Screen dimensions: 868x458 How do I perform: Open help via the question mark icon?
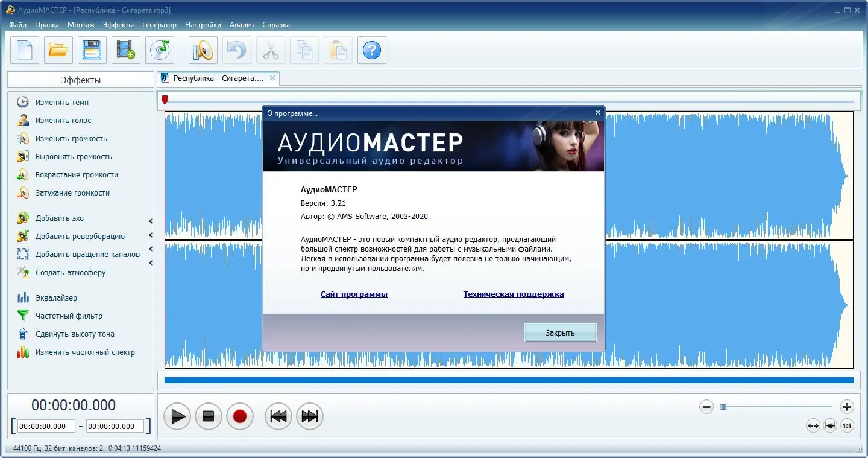pyautogui.click(x=371, y=50)
